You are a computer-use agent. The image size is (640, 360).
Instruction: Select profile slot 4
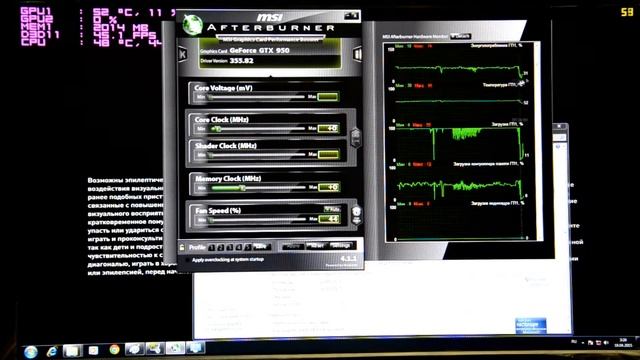coord(238,247)
